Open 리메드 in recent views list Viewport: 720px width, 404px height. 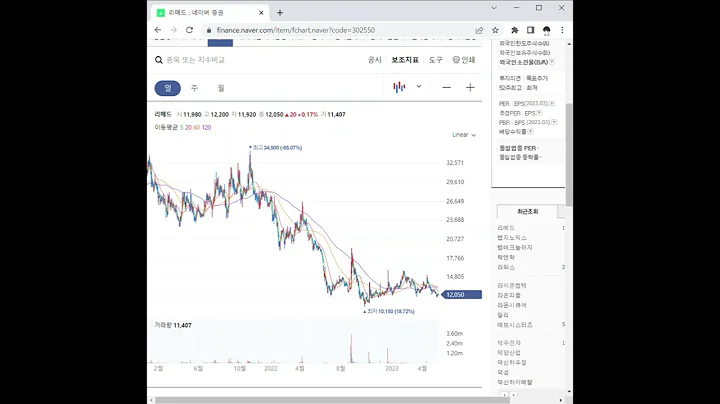tap(506, 228)
